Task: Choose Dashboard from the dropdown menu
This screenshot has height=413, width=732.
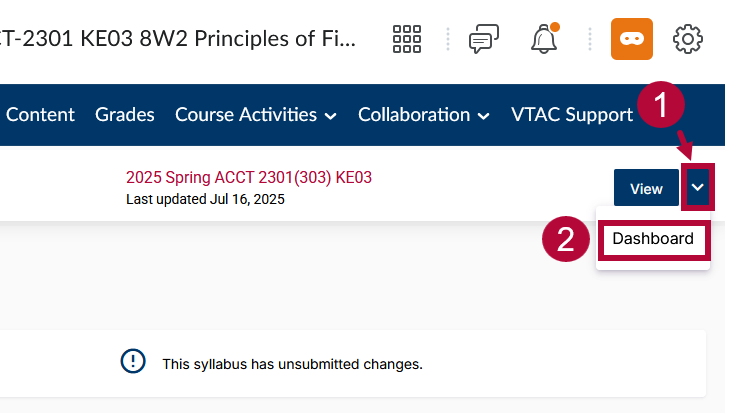Action: coord(653,240)
